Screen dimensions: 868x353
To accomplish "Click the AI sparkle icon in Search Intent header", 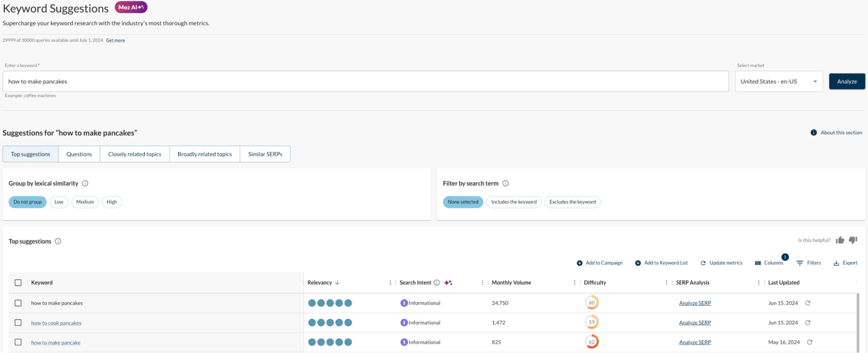I will tap(448, 283).
